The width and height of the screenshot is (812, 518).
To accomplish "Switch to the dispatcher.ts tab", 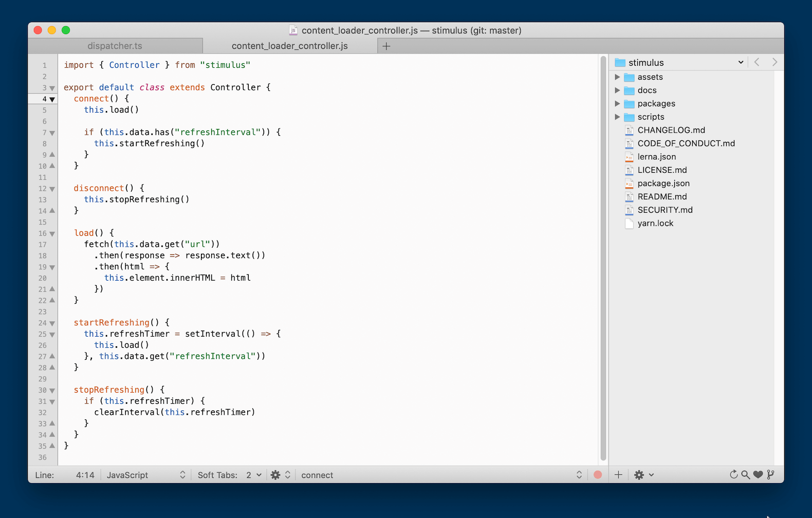I will click(x=115, y=46).
